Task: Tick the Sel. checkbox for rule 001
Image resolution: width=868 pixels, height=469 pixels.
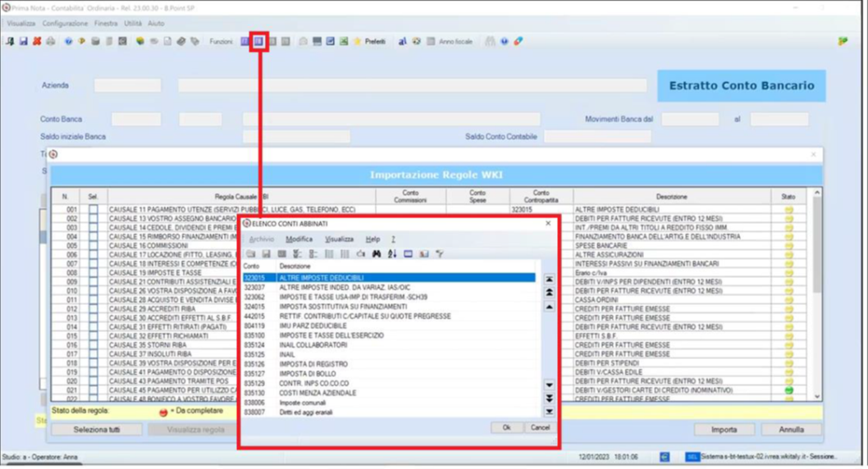Action: coord(93,210)
